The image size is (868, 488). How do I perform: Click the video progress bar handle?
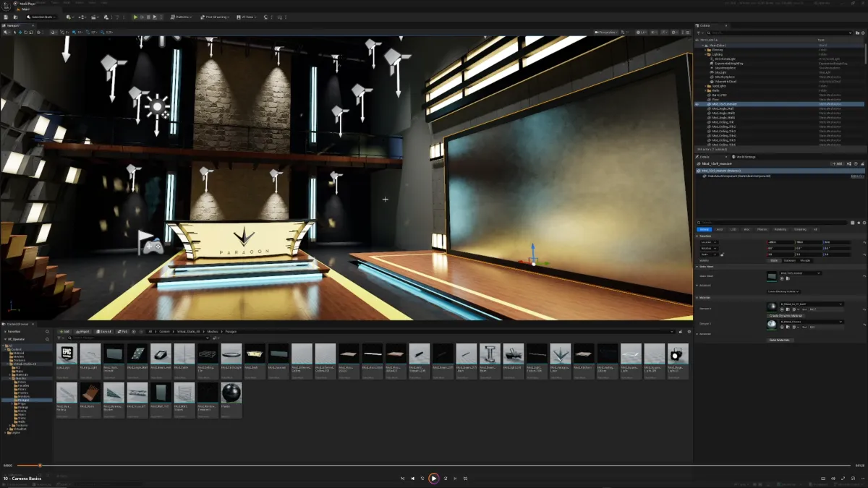(40, 465)
